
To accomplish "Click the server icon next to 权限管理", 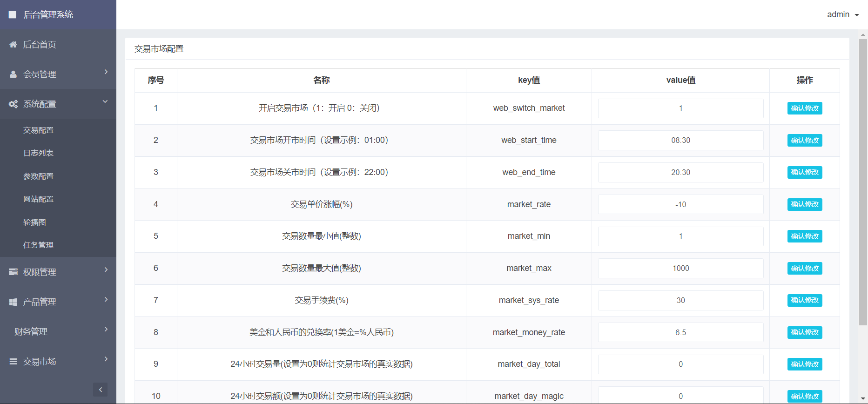I will [13, 272].
